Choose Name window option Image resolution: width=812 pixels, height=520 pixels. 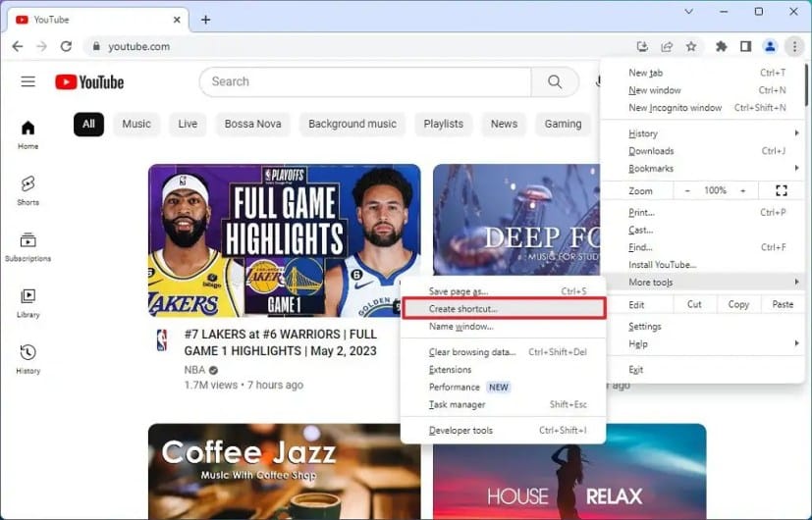pyautogui.click(x=504, y=327)
